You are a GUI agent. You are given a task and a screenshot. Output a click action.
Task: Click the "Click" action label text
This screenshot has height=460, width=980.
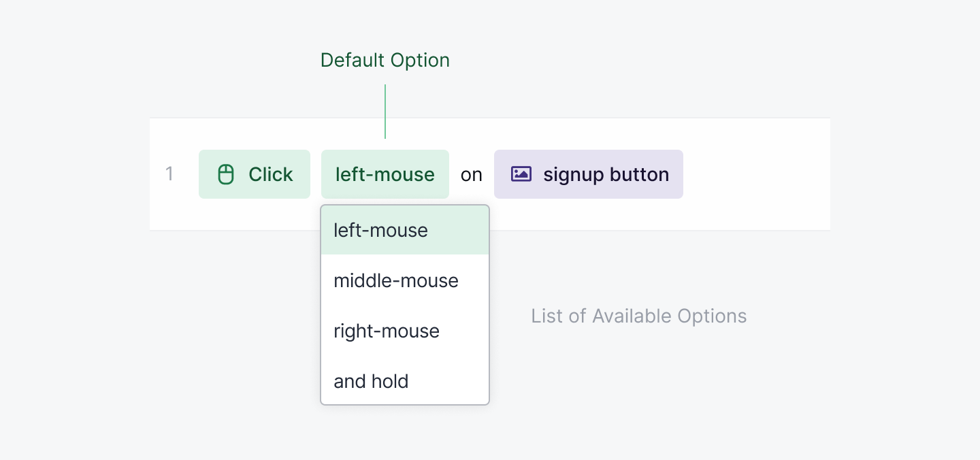coord(270,175)
